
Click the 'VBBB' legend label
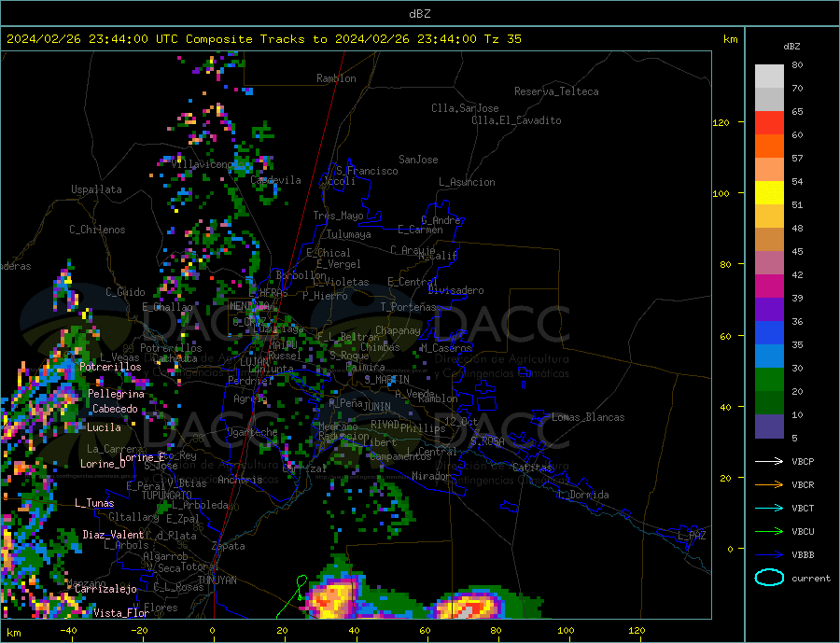click(x=803, y=555)
